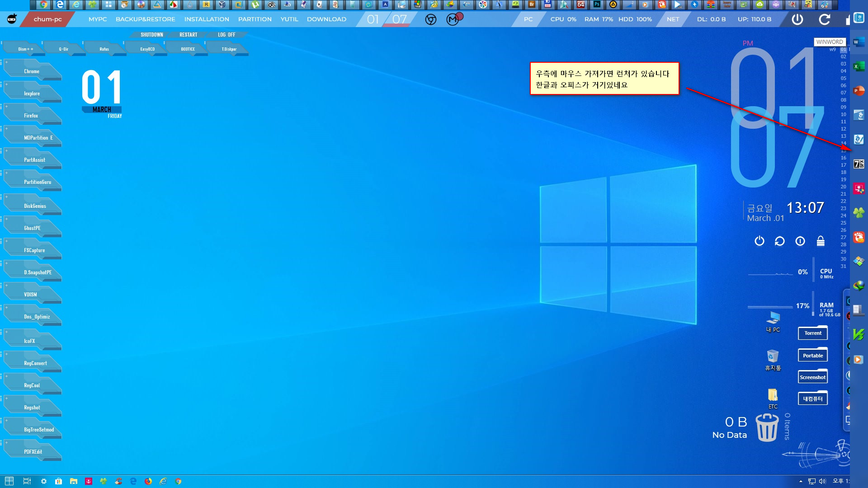This screenshot has height=488, width=868.
Task: Click the volume icon in system tray
Action: point(822,481)
